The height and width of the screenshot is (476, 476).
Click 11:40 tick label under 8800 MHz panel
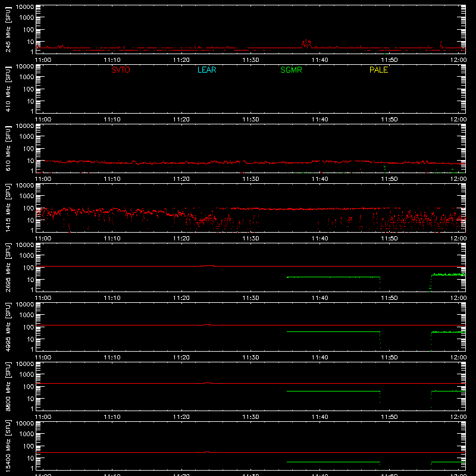click(x=320, y=417)
